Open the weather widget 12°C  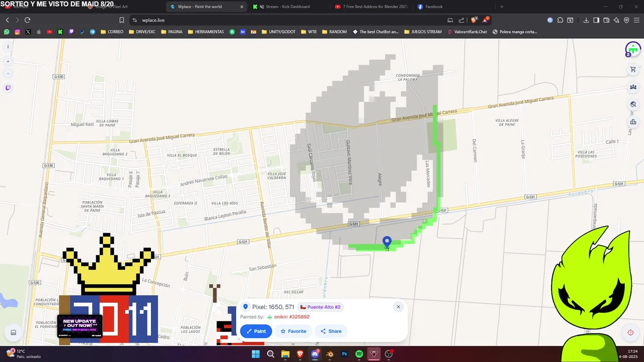(23, 354)
